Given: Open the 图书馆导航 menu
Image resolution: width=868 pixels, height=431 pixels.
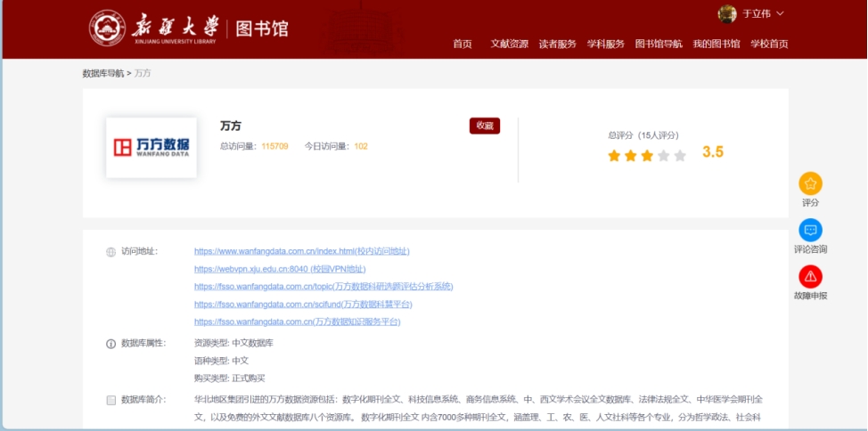Looking at the screenshot, I should point(659,45).
